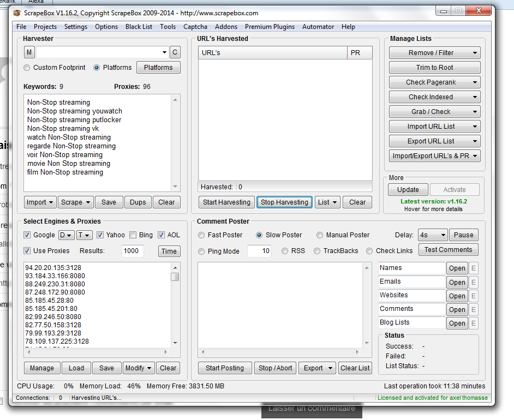Toggle the Use Proxies checkbox

click(x=27, y=250)
